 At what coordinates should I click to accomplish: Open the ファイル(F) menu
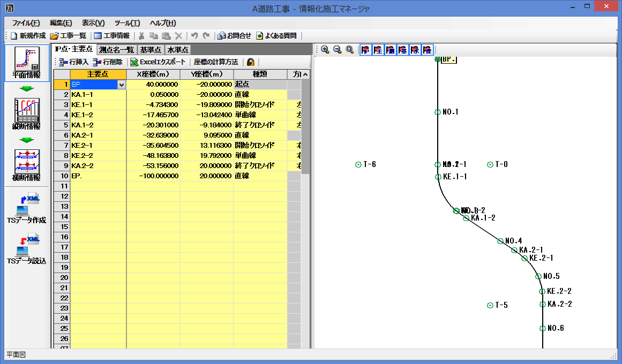26,23
